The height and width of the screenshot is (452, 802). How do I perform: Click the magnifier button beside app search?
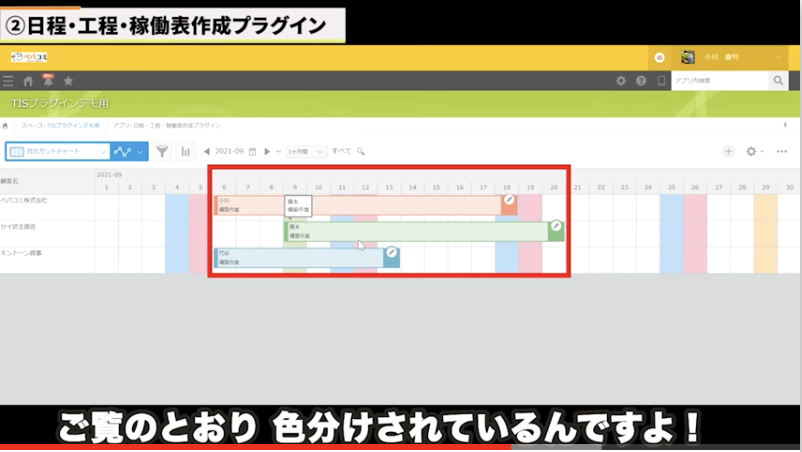pyautogui.click(x=778, y=81)
